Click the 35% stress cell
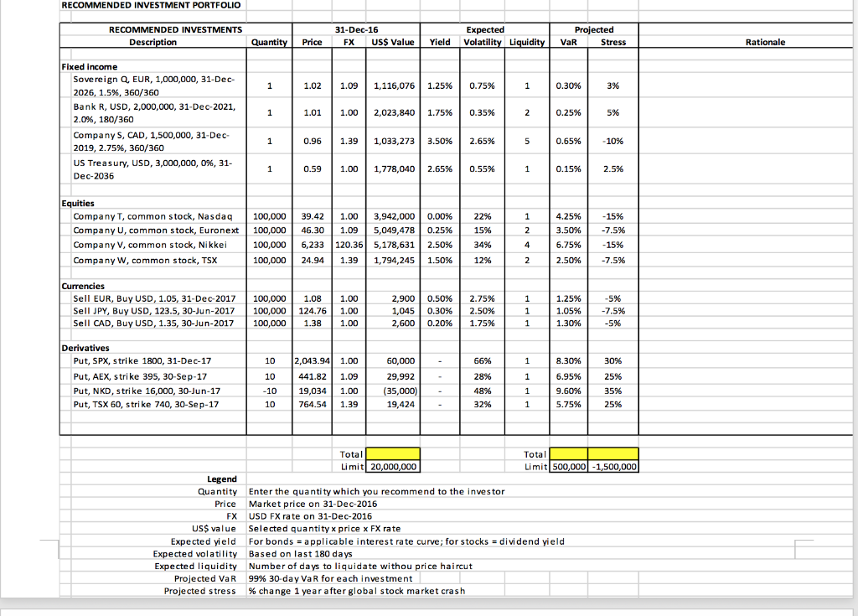 click(612, 391)
